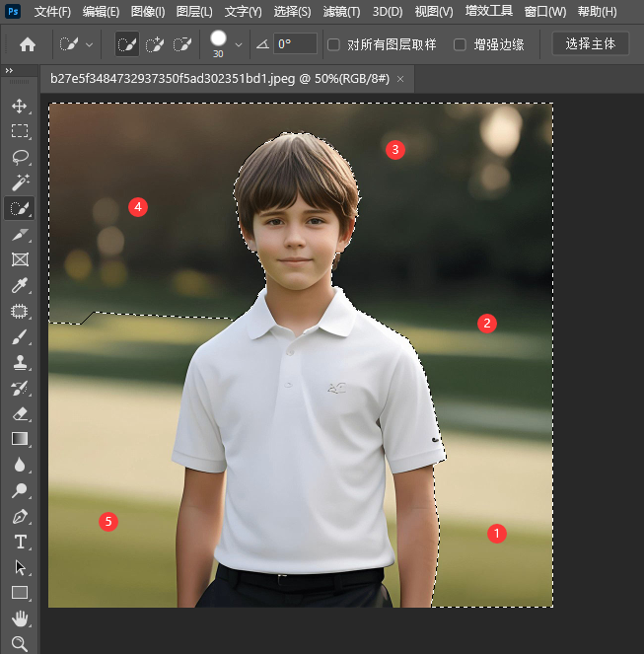Select the Rectangular Marquee tool
Image resolution: width=644 pixels, height=654 pixels.
click(20, 131)
